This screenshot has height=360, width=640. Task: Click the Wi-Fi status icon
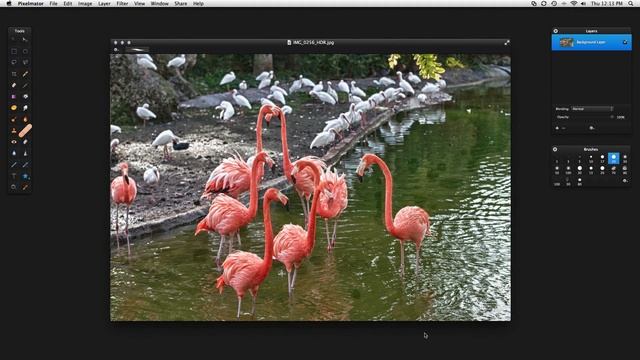point(574,4)
